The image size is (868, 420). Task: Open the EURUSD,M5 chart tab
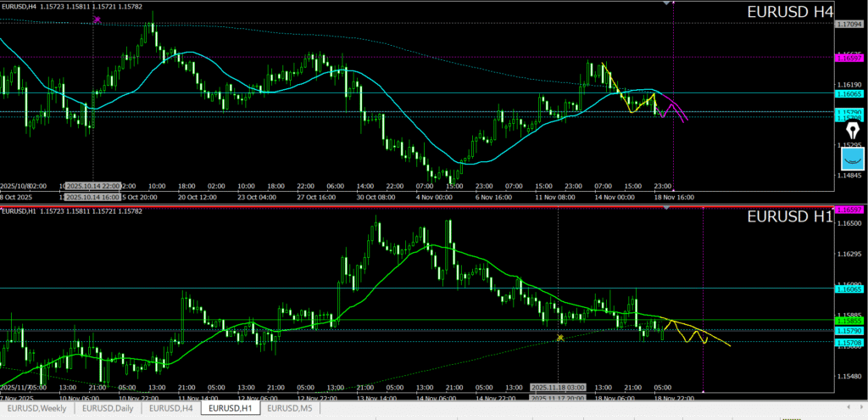290,408
